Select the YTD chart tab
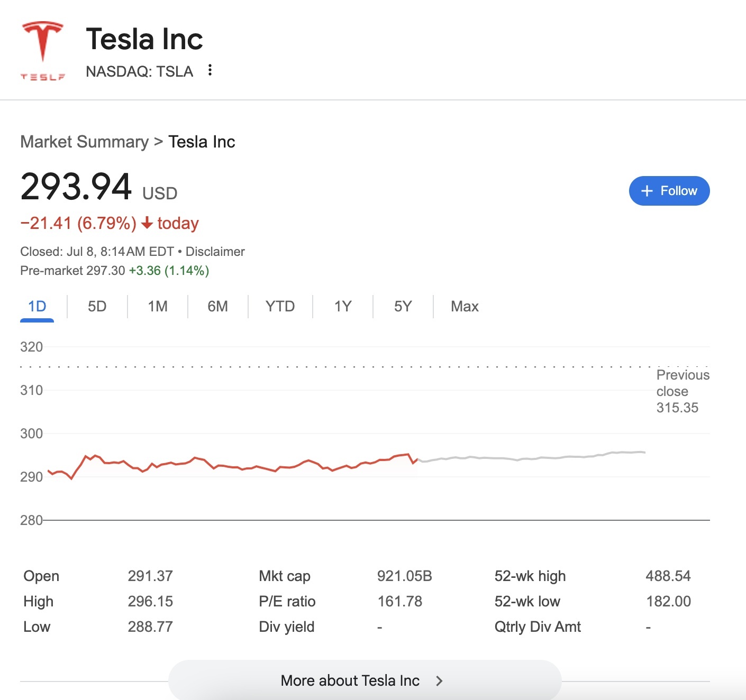Image resolution: width=746 pixels, height=700 pixels. click(x=280, y=307)
